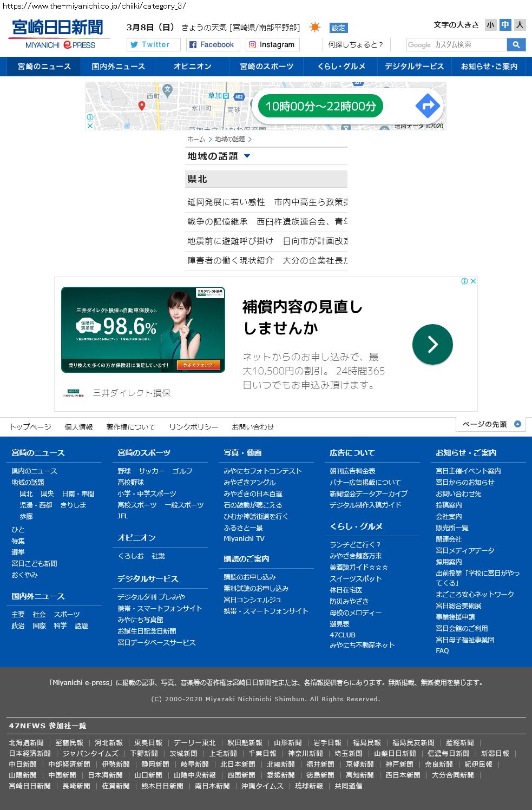Click デジタル夕刊 プレみや link
The image size is (532, 810).
(x=151, y=597)
